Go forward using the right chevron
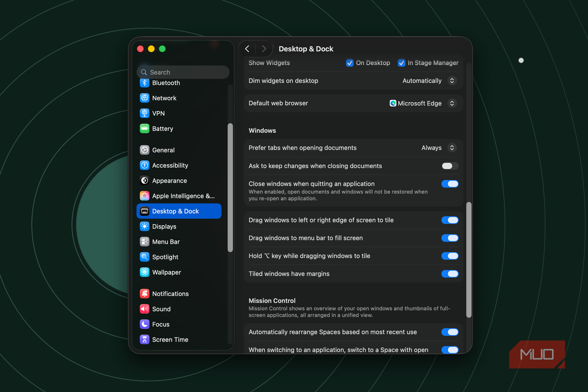This screenshot has width=588, height=392. click(x=264, y=49)
